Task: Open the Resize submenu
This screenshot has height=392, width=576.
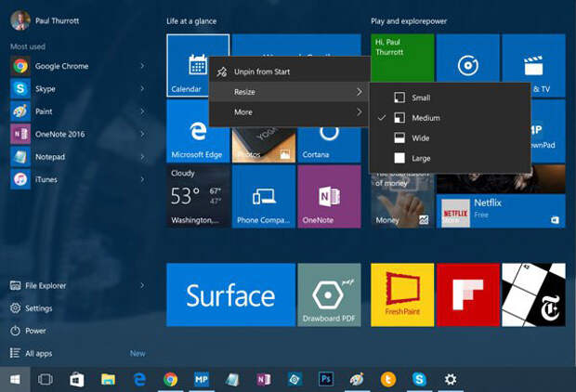Action: (x=289, y=92)
